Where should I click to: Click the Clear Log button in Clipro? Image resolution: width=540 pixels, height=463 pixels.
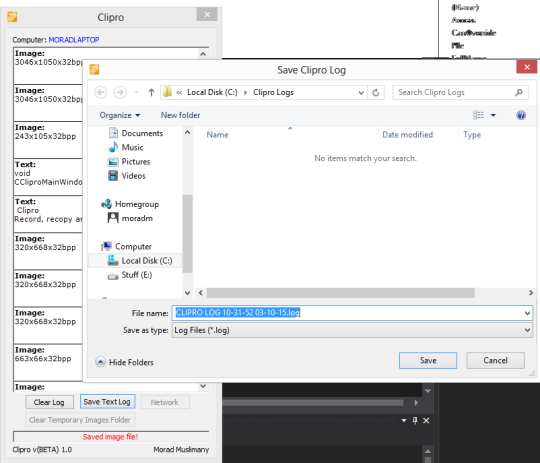click(49, 402)
